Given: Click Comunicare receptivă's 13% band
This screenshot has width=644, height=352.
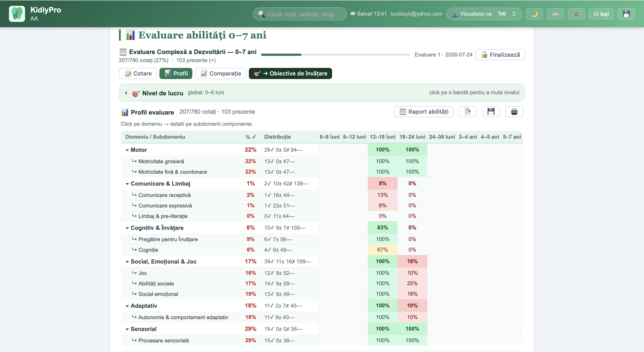Looking at the screenshot, I should pos(383,195).
